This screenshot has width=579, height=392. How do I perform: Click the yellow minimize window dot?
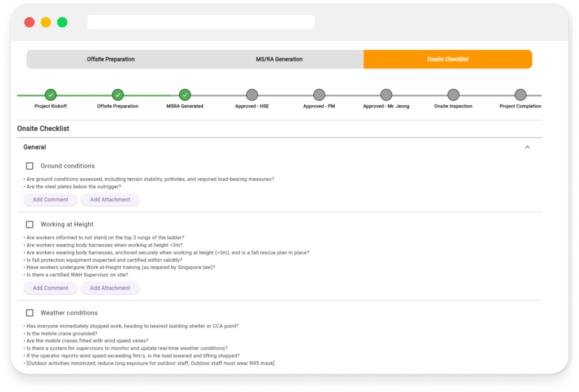pos(46,22)
